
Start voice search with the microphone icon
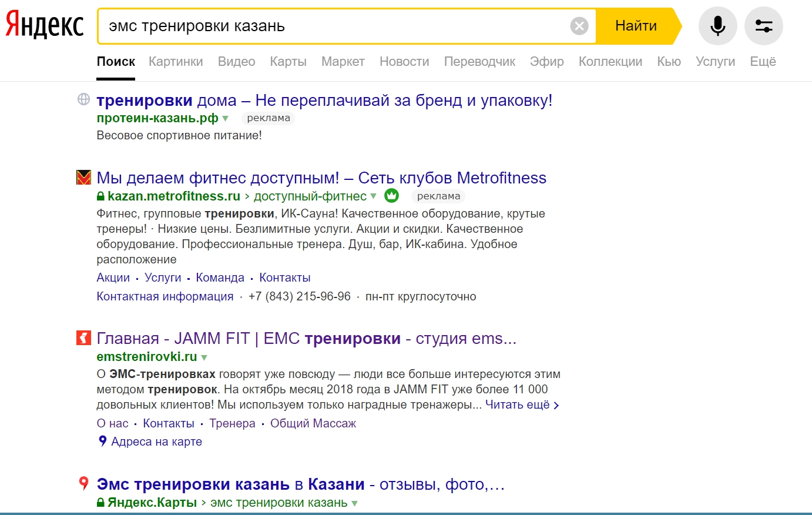pyautogui.click(x=717, y=26)
